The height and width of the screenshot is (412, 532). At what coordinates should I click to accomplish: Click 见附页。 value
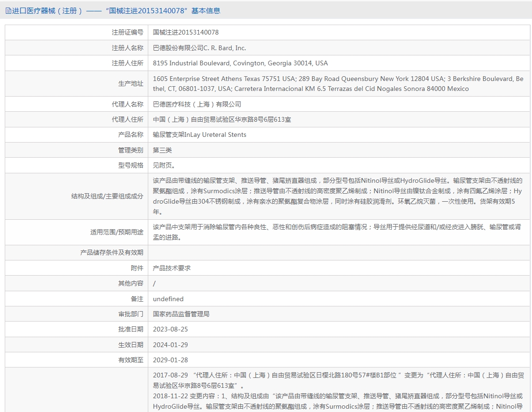tap(164, 165)
